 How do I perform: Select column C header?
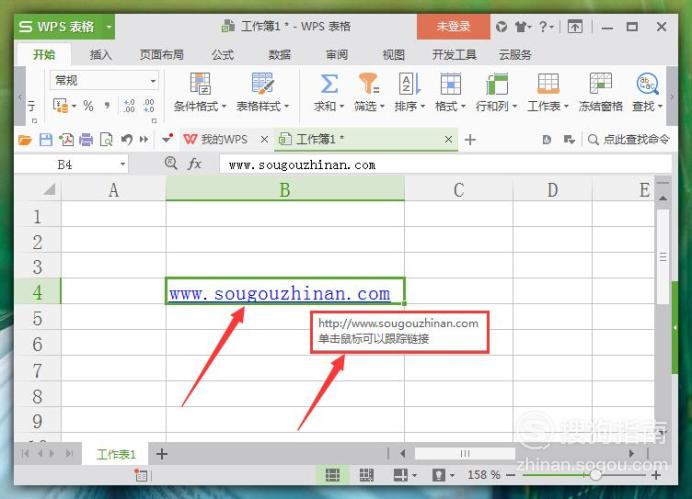[x=459, y=190]
